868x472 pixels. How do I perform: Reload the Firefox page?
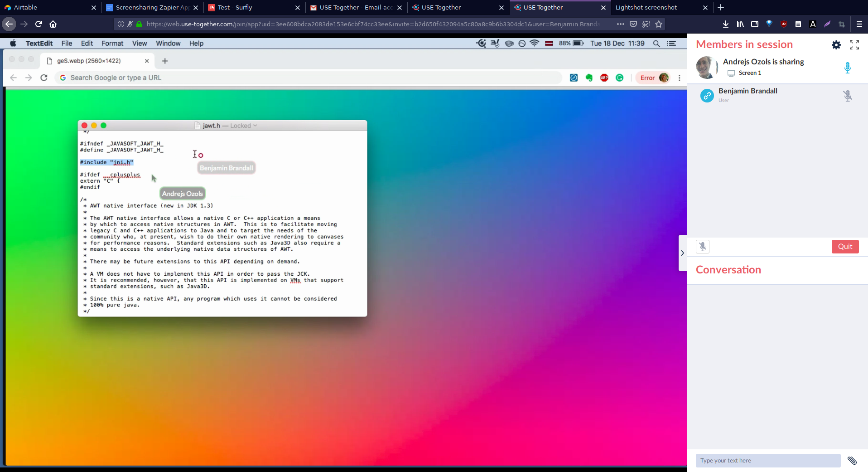(x=39, y=24)
